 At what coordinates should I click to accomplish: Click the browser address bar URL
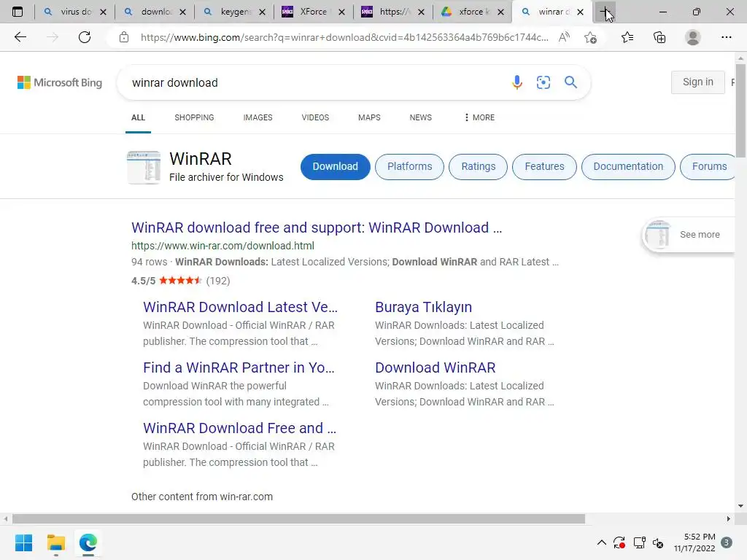pos(344,37)
